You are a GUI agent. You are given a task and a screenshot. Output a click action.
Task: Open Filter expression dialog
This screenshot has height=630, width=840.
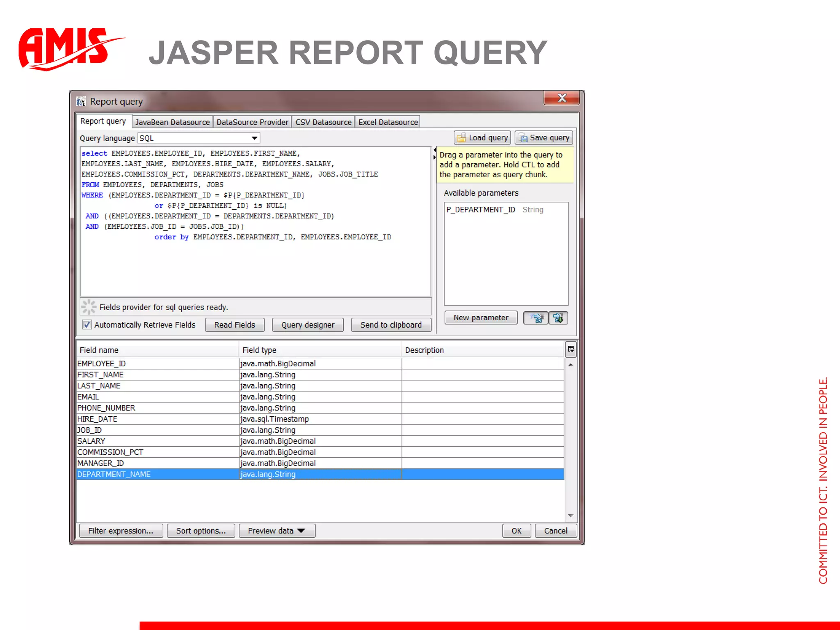click(x=121, y=531)
